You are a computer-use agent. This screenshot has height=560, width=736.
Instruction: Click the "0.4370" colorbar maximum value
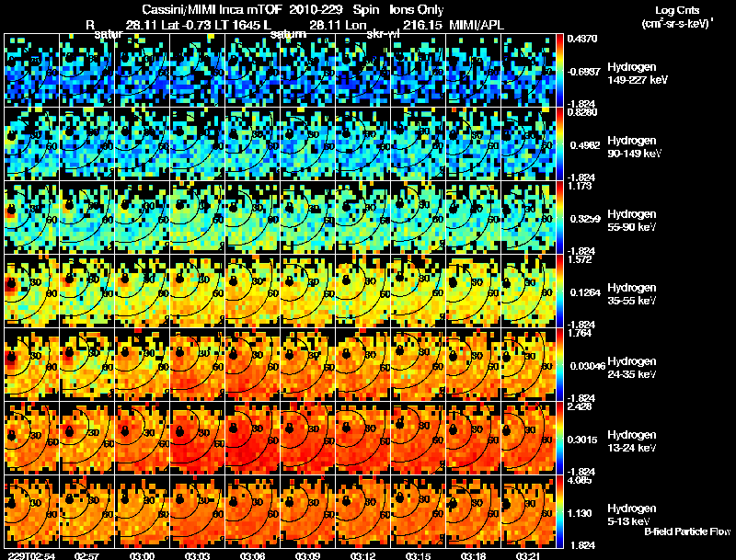pyautogui.click(x=582, y=39)
